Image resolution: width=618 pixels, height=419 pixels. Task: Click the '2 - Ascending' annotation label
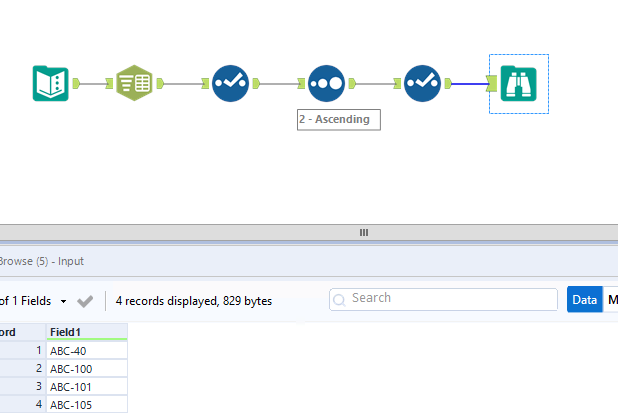(339, 119)
